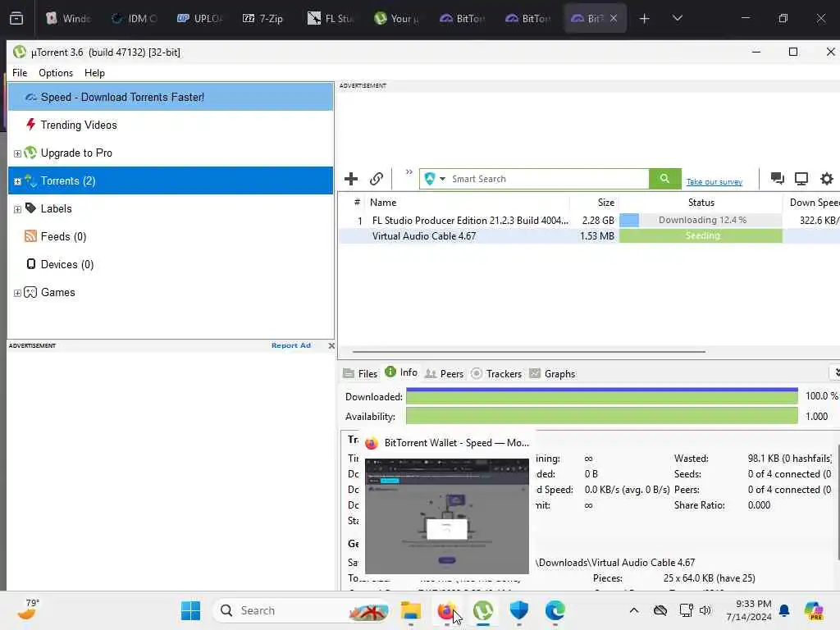Select Upgrade to Pro in sidebar
The width and height of the screenshot is (840, 630).
point(171,153)
